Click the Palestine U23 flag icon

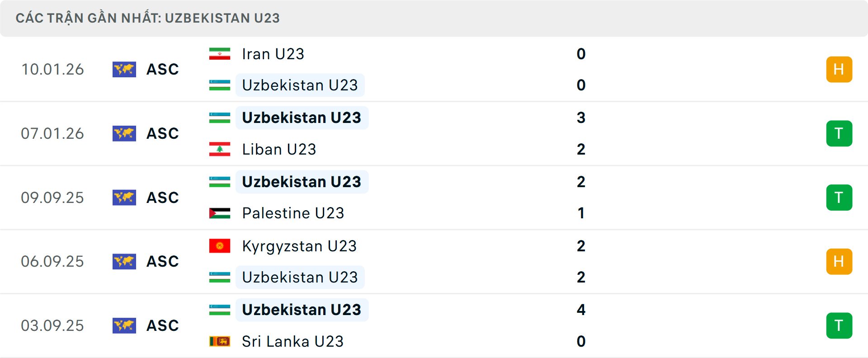click(220, 213)
